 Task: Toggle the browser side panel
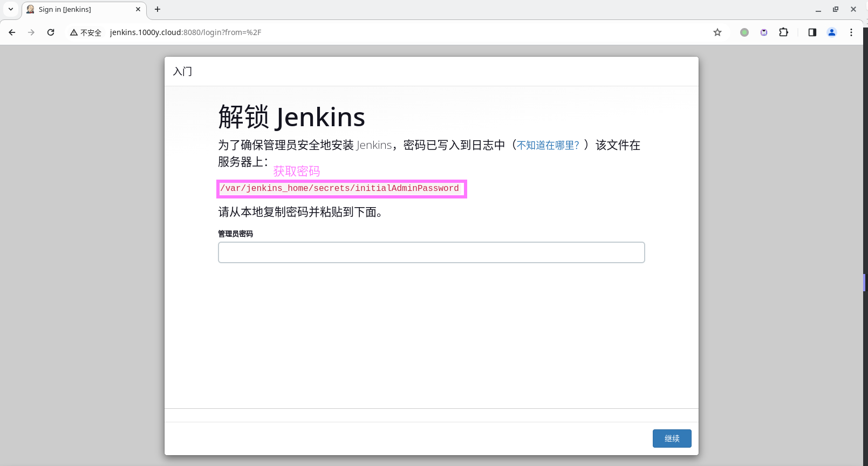812,32
